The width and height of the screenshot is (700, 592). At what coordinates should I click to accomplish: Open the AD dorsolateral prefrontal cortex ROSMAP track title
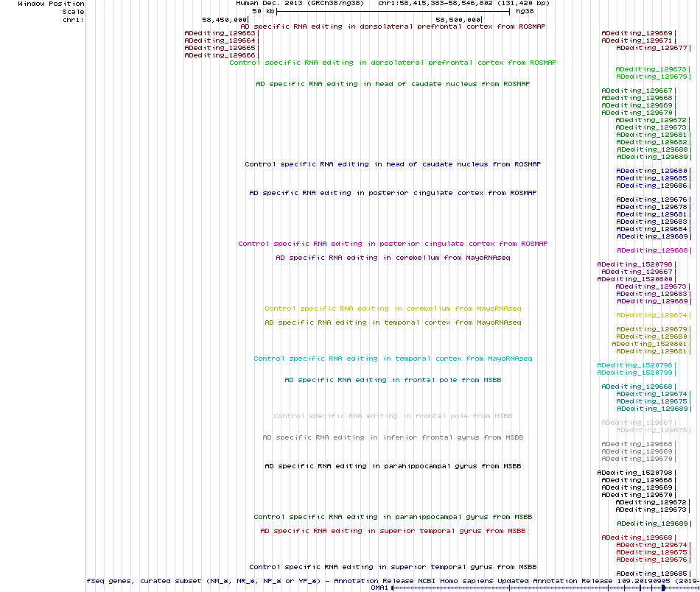(393, 27)
